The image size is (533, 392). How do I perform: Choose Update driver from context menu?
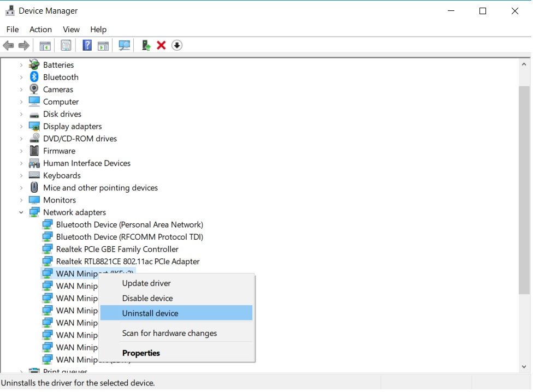point(176,283)
